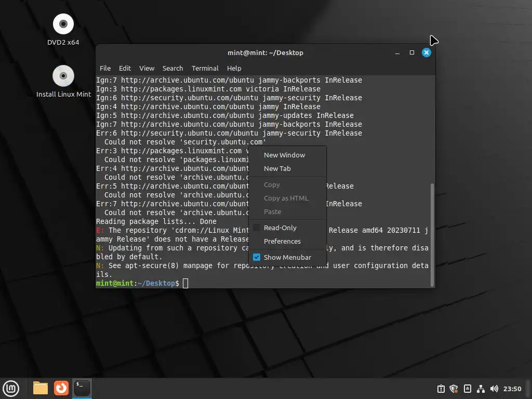Close the terminal window
The image size is (532, 399).
click(x=426, y=52)
